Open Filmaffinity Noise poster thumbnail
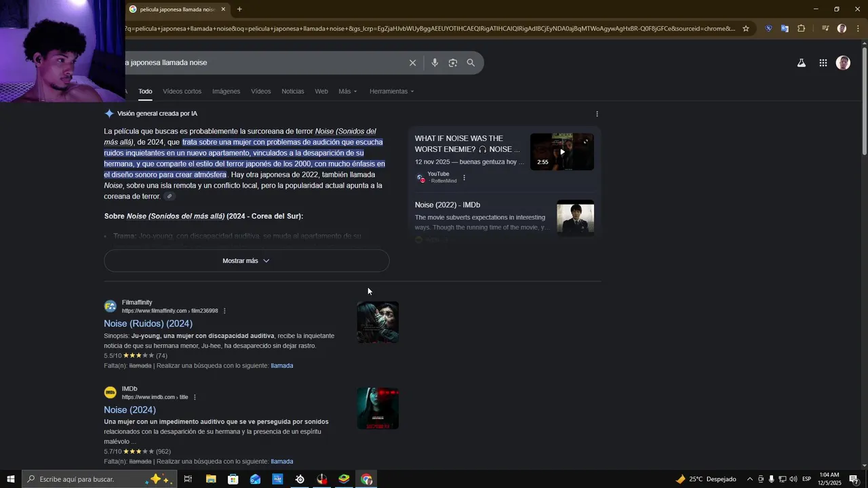The width and height of the screenshot is (868, 488). [x=378, y=323]
